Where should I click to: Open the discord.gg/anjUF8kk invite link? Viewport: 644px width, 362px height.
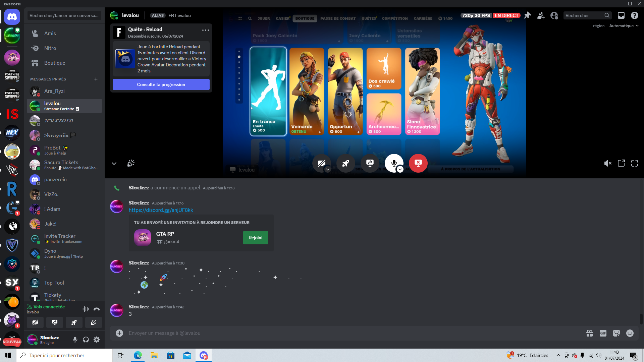click(161, 210)
